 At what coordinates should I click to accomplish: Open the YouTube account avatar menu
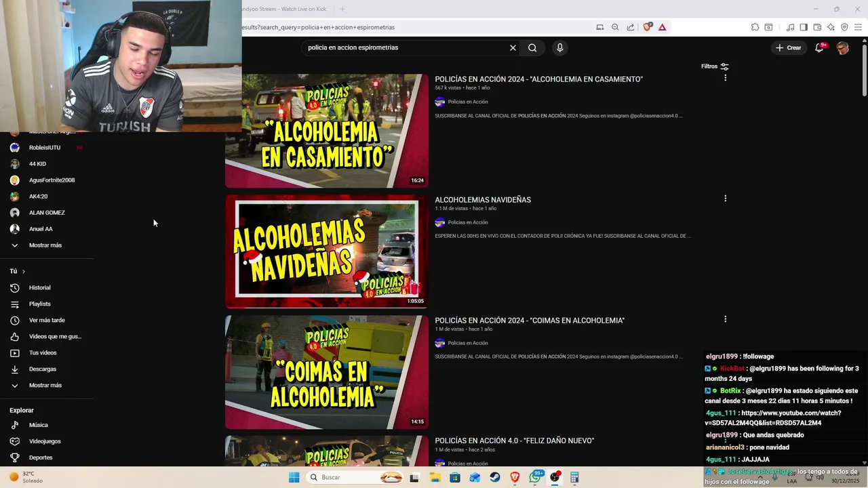[842, 47]
